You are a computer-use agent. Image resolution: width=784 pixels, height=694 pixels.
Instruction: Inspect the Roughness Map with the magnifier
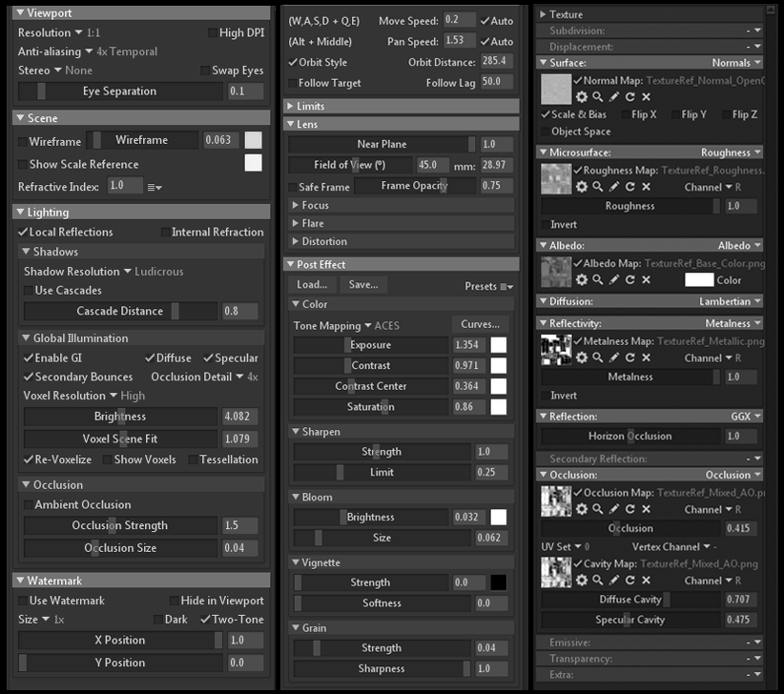tap(598, 187)
